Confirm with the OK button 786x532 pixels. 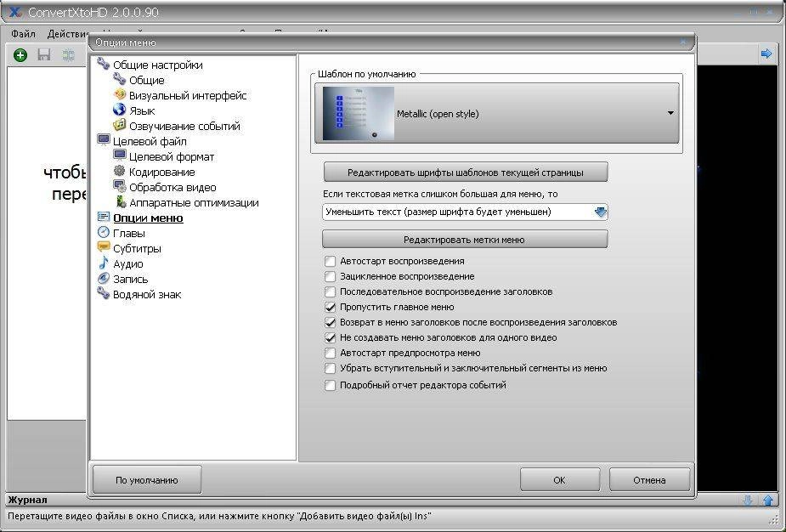coord(559,480)
